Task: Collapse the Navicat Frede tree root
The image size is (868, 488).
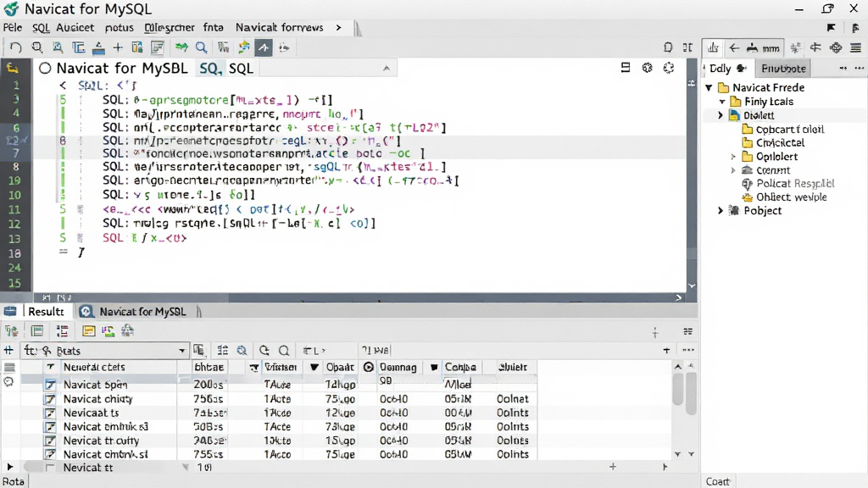Action: coord(709,87)
